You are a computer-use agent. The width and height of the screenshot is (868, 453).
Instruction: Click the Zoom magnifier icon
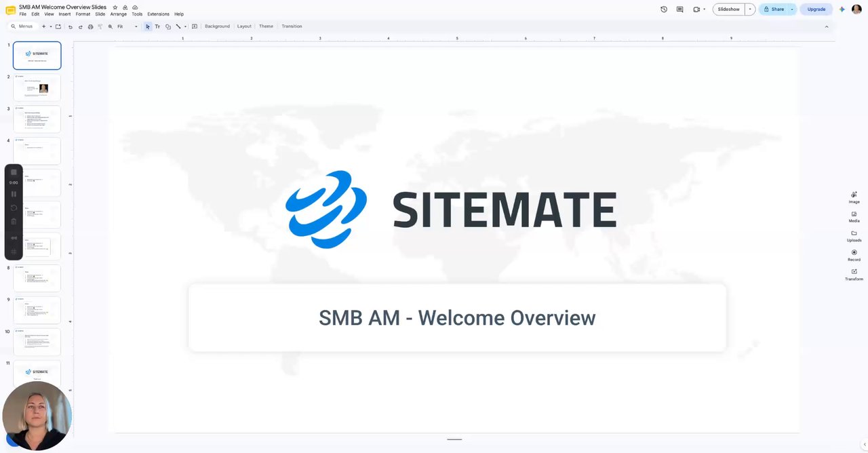click(x=111, y=26)
